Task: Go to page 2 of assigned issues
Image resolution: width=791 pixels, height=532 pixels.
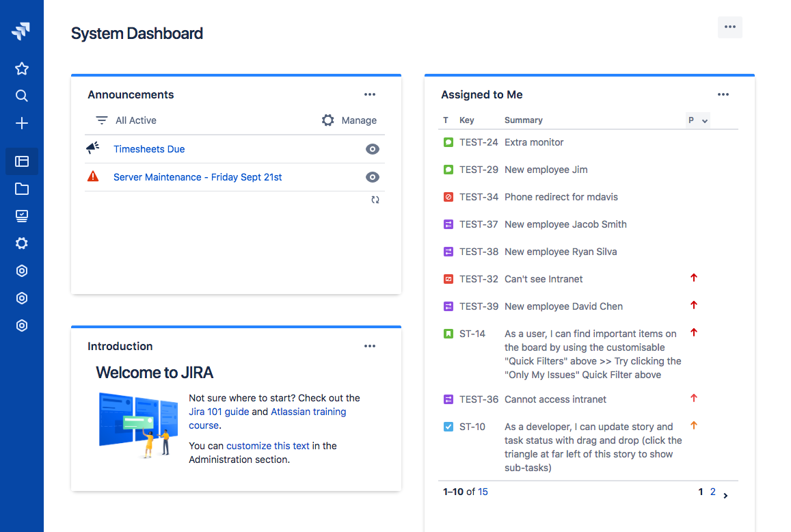Action: click(713, 492)
